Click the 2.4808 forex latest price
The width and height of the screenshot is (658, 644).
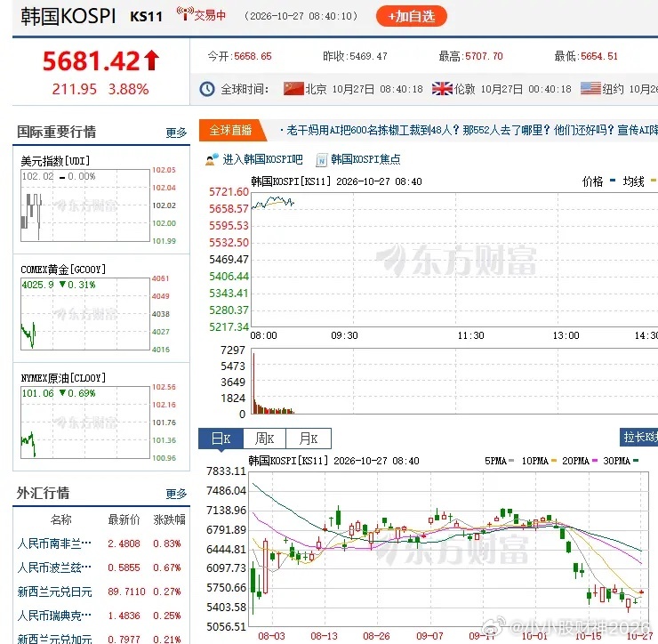(124, 543)
